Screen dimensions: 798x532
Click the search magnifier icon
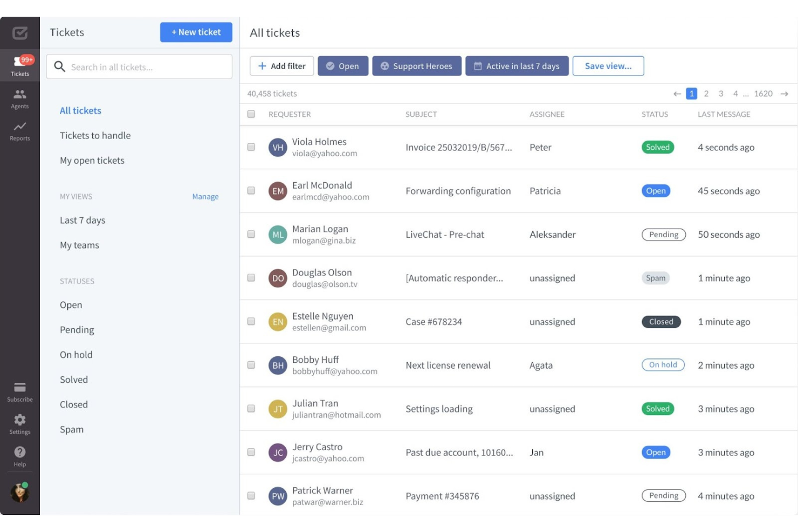[60, 66]
